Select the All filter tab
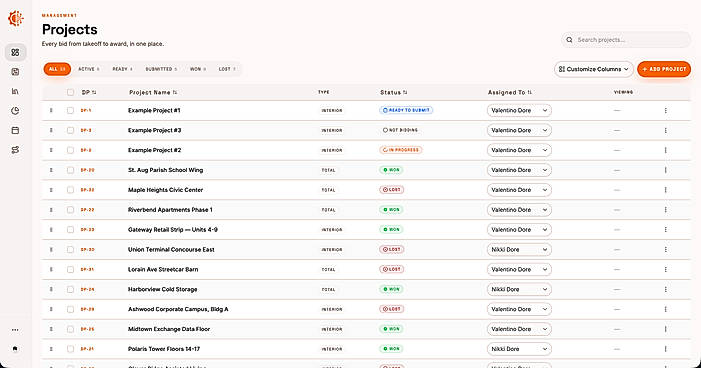Screen dimensions: 701x368 coord(57,69)
